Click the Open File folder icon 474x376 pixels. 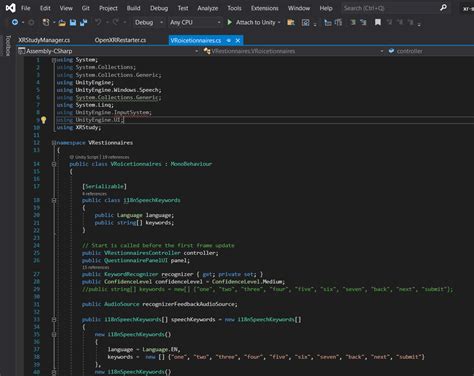(62, 22)
